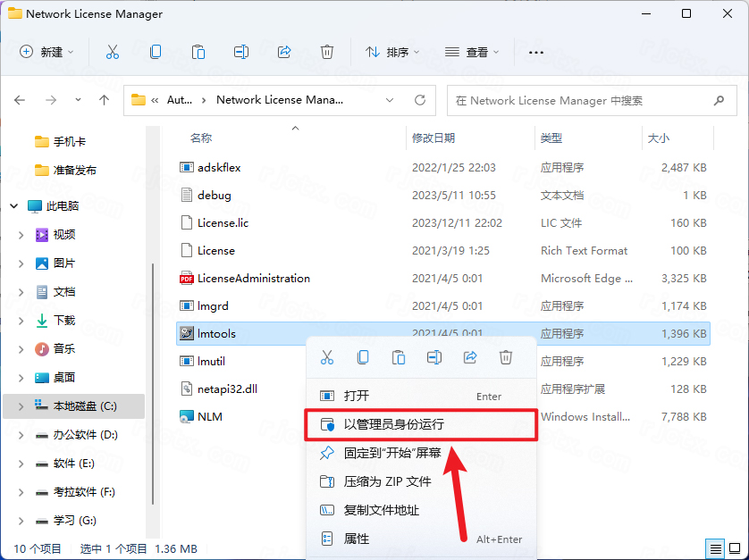This screenshot has width=749, height=560.
Task: Switch to the details list view toggle
Action: [715, 547]
